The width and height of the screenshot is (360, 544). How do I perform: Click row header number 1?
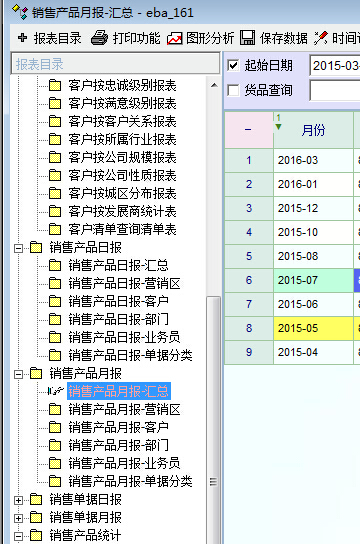coord(249,160)
